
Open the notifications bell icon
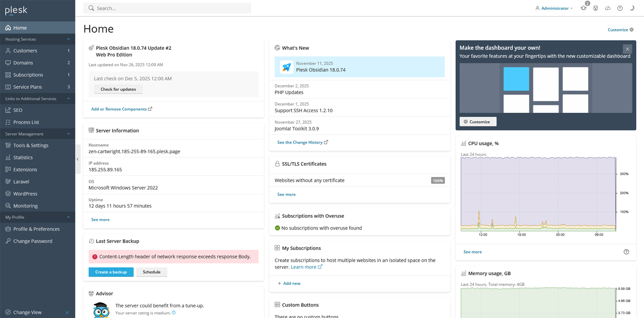click(583, 8)
